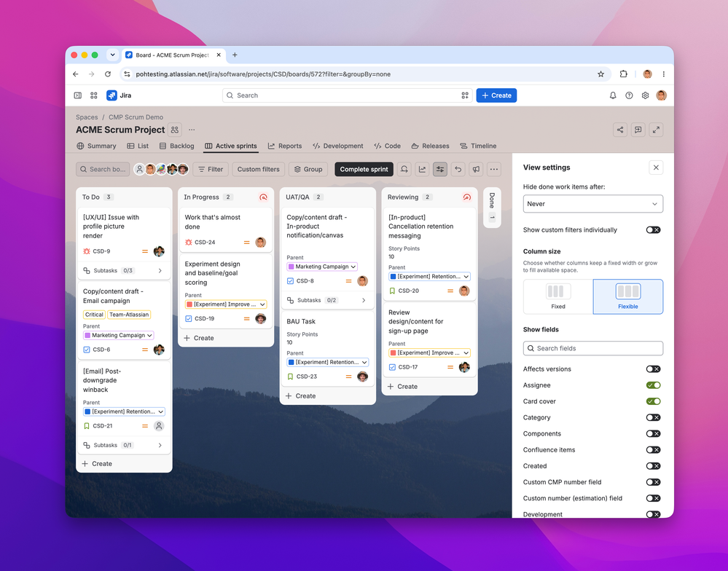Enable the Custom CMP number field toggle

click(x=653, y=482)
